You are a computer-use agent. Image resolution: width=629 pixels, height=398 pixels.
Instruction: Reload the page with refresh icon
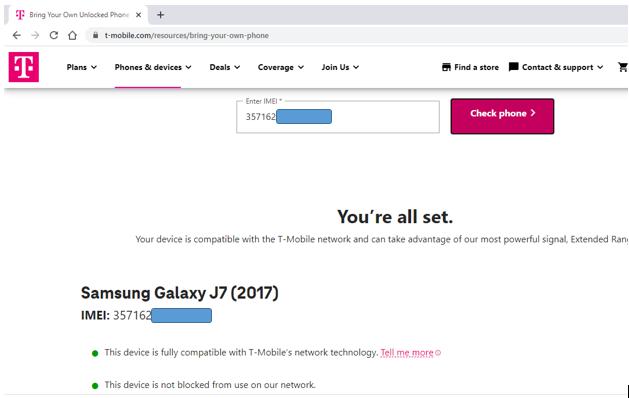coord(54,35)
